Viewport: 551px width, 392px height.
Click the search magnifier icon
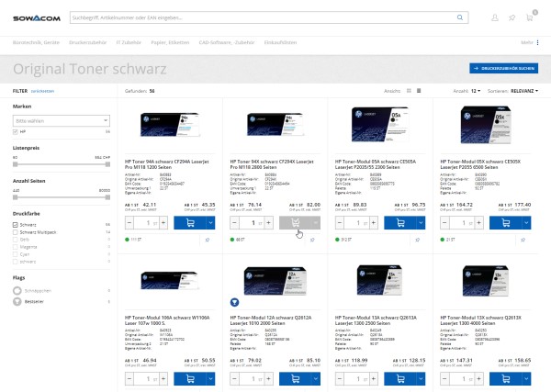tap(460, 17)
